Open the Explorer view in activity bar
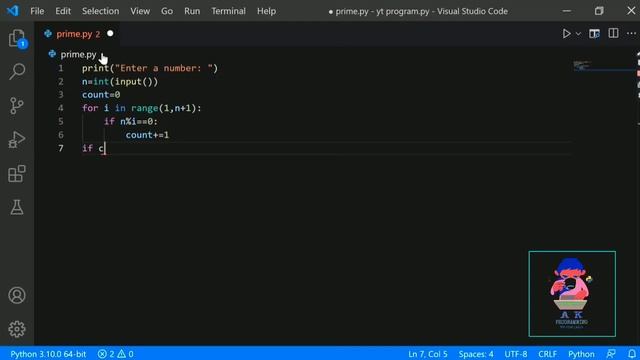The image size is (640, 360). (x=17, y=38)
